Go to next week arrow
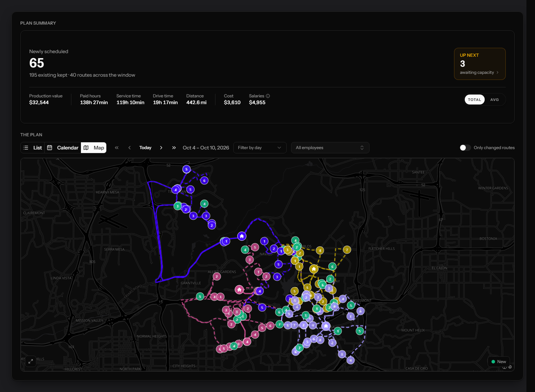535x392 pixels. (x=161, y=148)
